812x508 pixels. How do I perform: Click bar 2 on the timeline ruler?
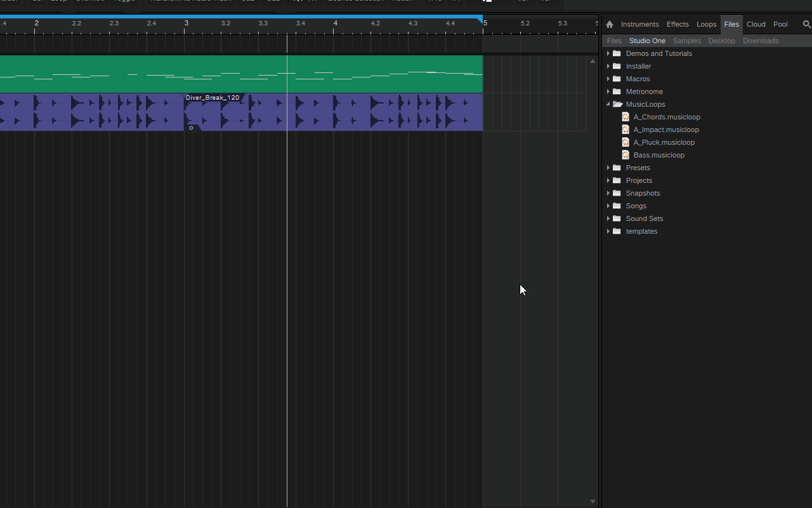coord(37,23)
